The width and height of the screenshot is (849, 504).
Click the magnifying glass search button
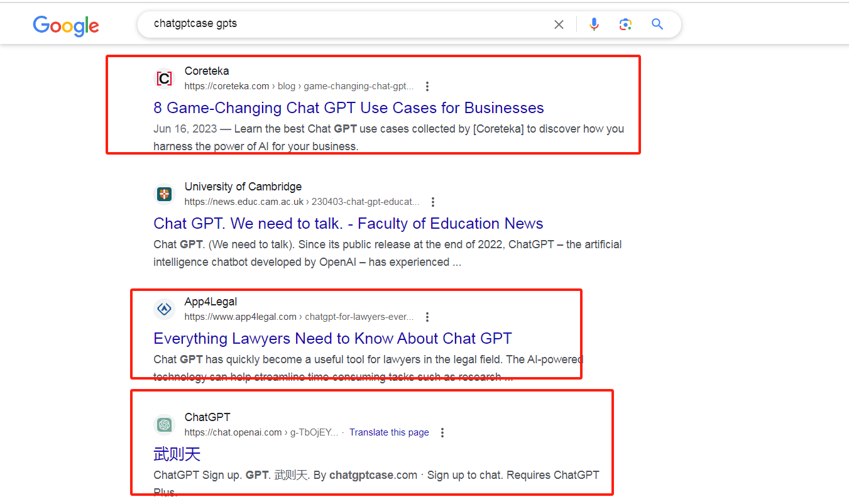click(x=657, y=25)
